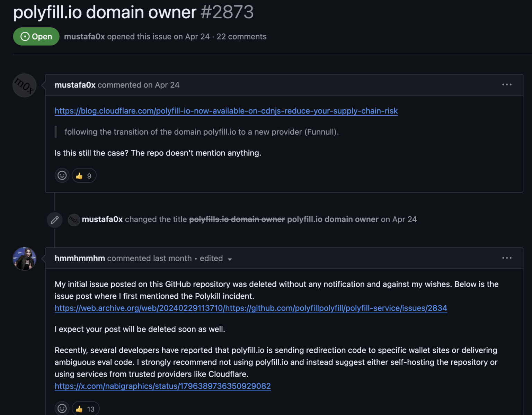This screenshot has width=532, height=415.
Task: Click the kebab menu on mustafa0x's comment
Action: tap(507, 84)
